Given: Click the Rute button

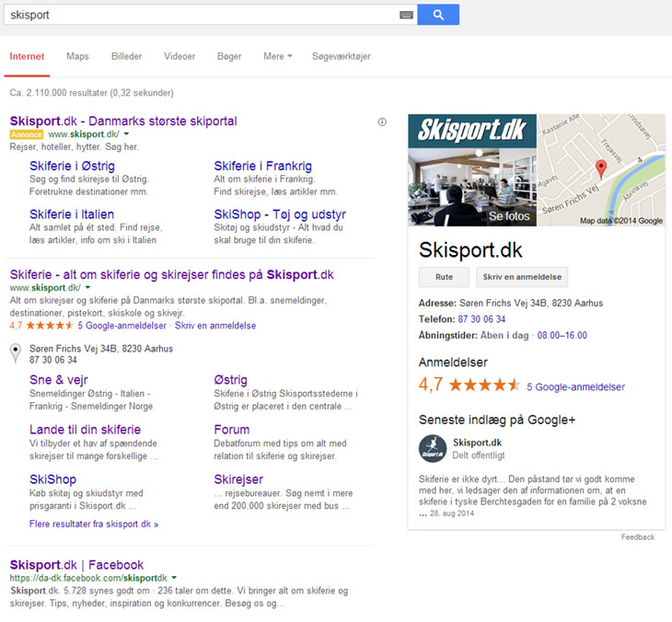Looking at the screenshot, I should point(444,277).
